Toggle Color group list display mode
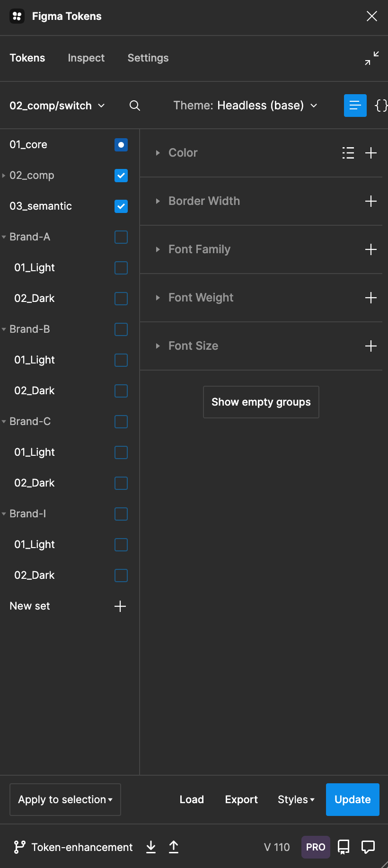 tap(348, 153)
